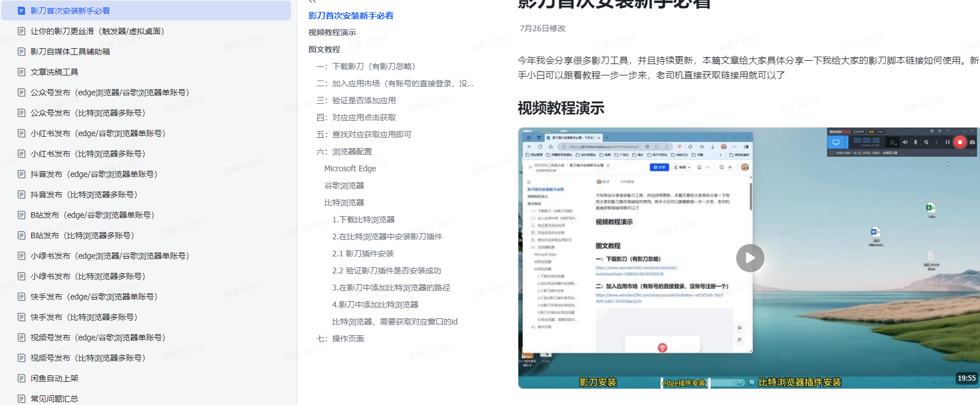Go to Microsoft Edge outline section
The height and width of the screenshot is (405, 980).
point(350,168)
